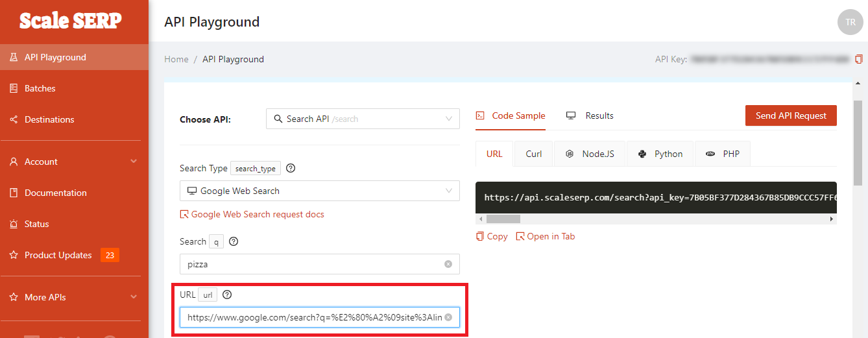This screenshot has height=338, width=868.
Task: Clear the URL input field
Action: click(448, 317)
